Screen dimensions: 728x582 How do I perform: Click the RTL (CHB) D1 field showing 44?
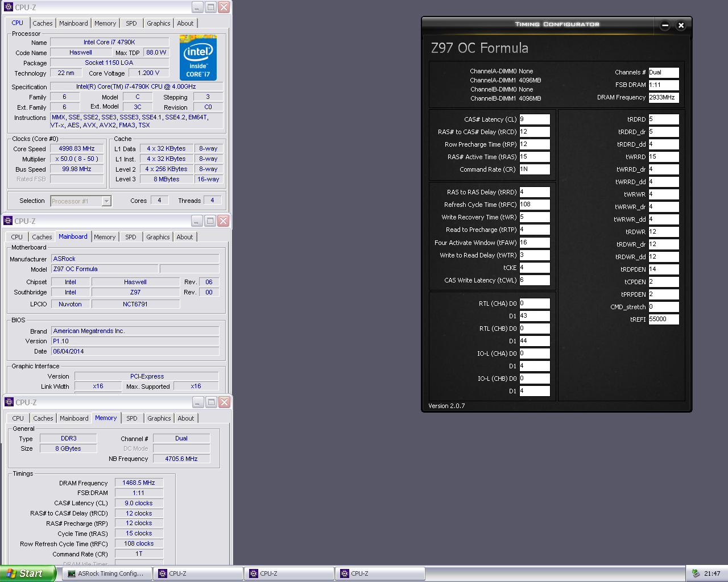coord(535,341)
